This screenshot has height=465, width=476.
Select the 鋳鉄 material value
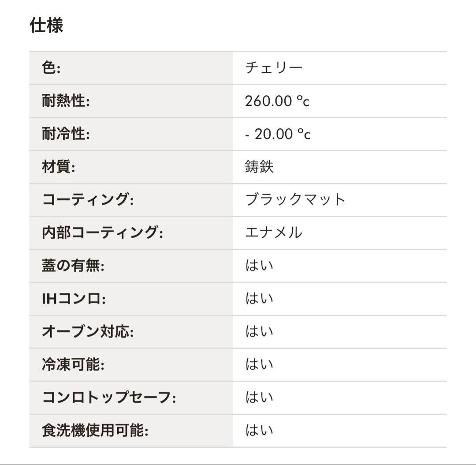point(259,167)
